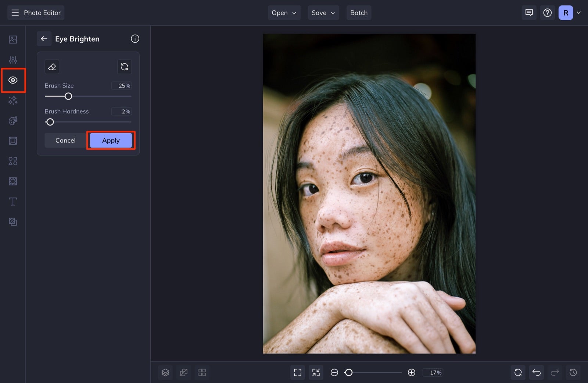Toggle fit-to-screen view mode
Screen dimensions: 588x383
coord(298,372)
